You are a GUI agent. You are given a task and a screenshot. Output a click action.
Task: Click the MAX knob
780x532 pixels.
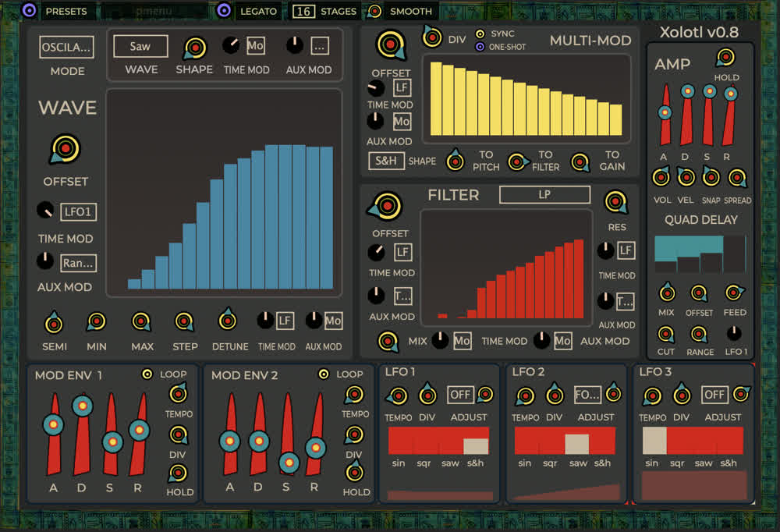141,321
